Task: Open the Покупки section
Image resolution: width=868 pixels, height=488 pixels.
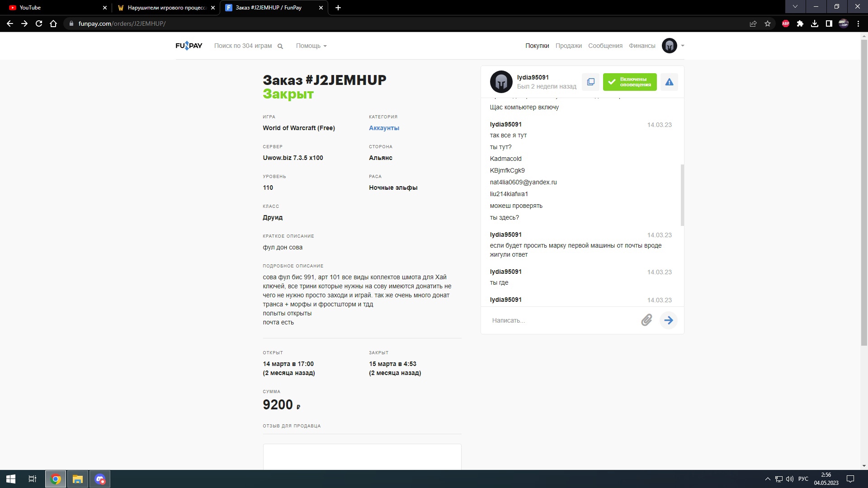Action: click(537, 46)
